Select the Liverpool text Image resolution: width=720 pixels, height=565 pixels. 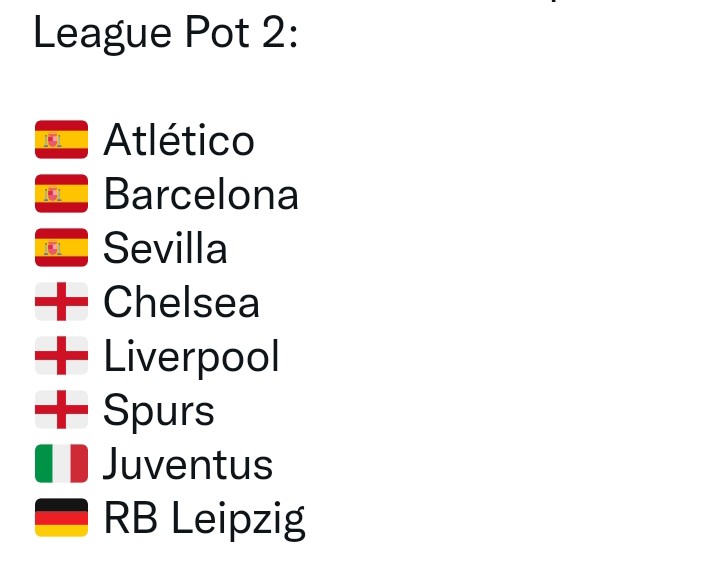(192, 358)
